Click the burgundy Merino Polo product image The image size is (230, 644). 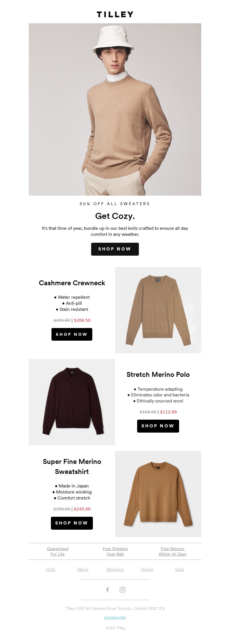(72, 402)
